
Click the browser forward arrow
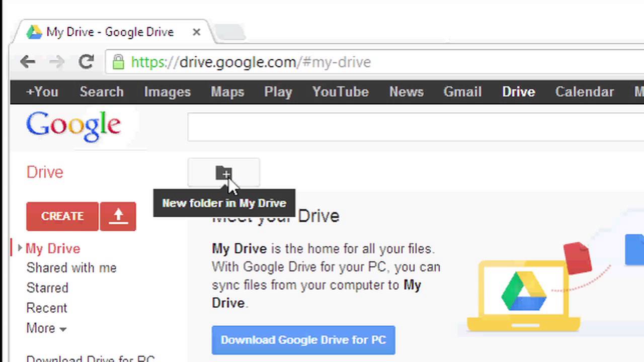[x=57, y=62]
